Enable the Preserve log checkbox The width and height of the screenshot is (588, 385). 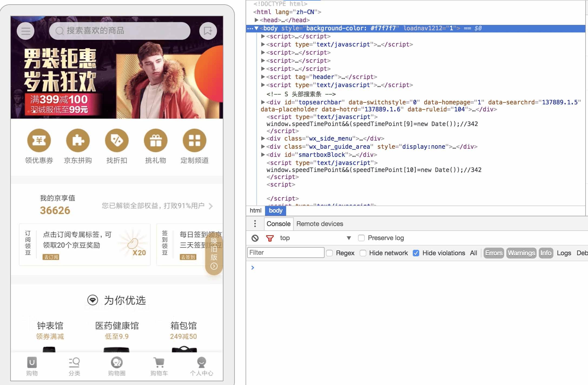tap(361, 238)
